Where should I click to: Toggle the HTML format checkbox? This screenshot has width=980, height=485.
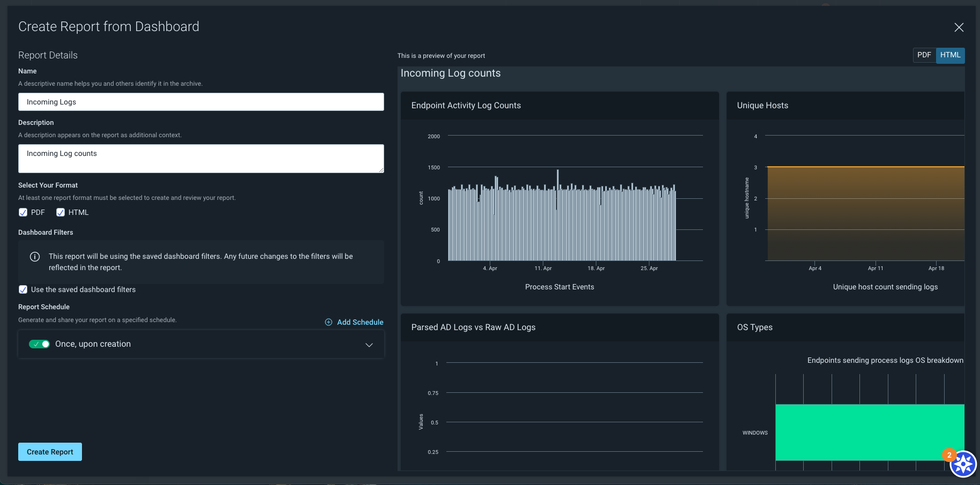coord(61,212)
